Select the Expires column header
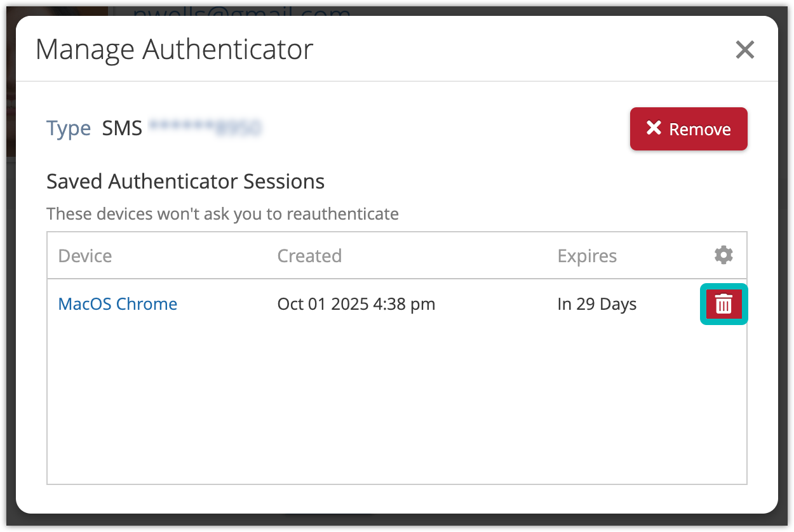 click(x=587, y=256)
